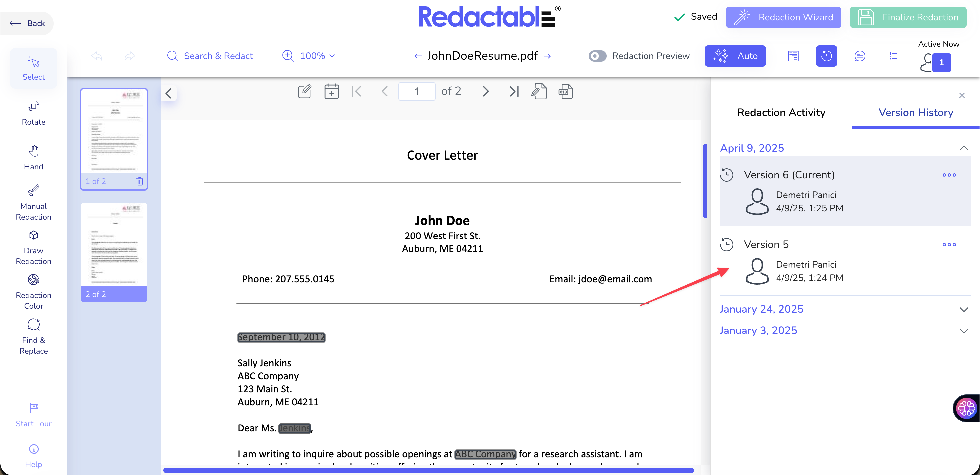980x475 pixels.
Task: Click the calendar add icon
Action: (x=331, y=91)
